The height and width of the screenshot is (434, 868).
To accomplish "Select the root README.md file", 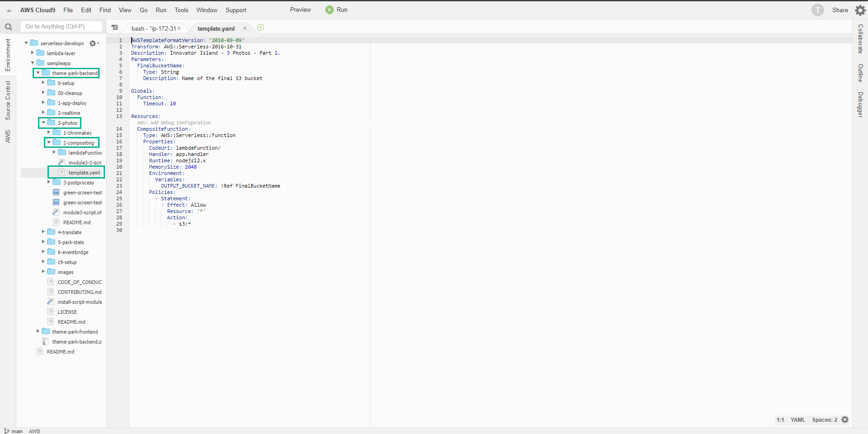I will (x=61, y=351).
